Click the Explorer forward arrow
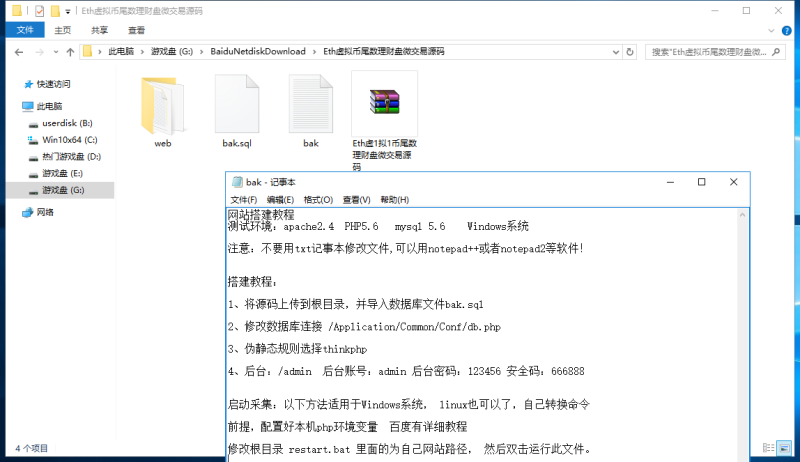The image size is (800, 462). (39, 52)
